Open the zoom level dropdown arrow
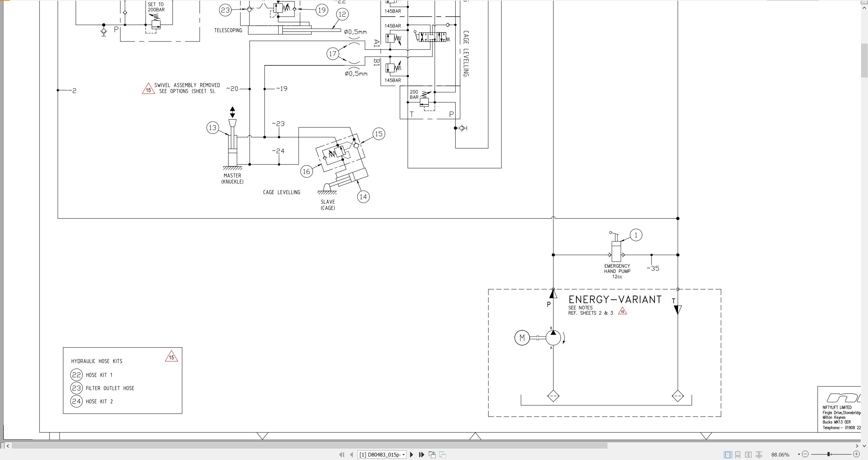 coord(799,454)
